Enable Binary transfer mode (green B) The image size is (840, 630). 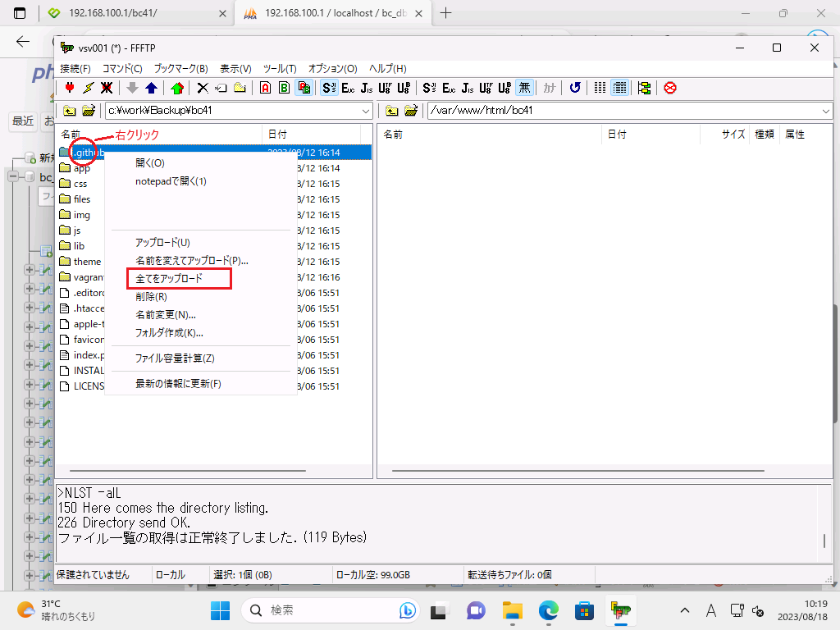(x=284, y=88)
